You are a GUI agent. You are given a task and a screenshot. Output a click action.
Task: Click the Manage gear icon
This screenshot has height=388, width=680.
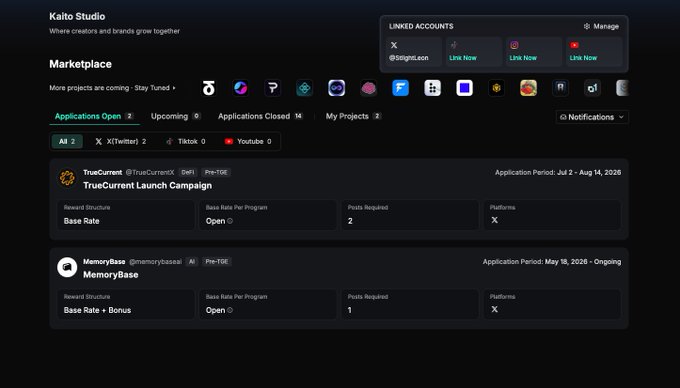(587, 26)
